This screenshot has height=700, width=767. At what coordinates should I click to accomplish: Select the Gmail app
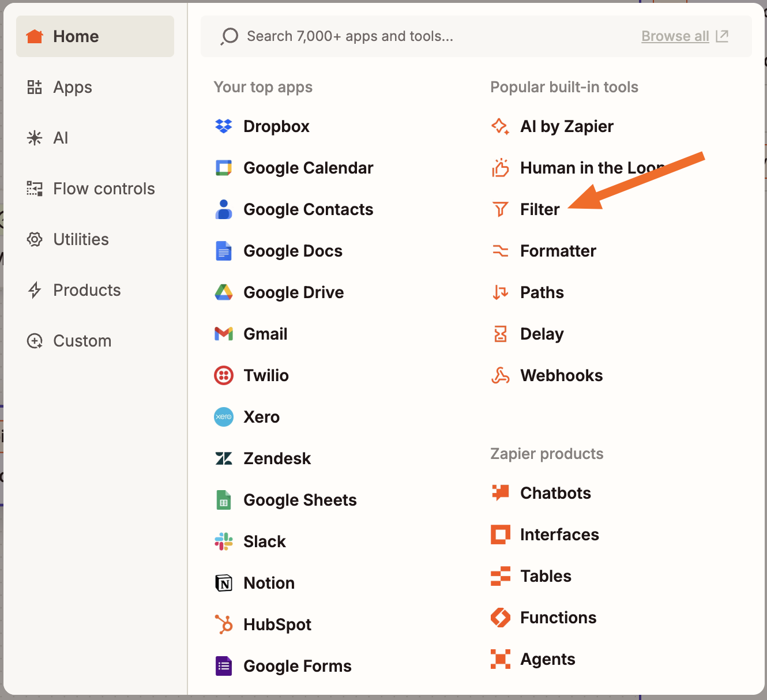265,333
